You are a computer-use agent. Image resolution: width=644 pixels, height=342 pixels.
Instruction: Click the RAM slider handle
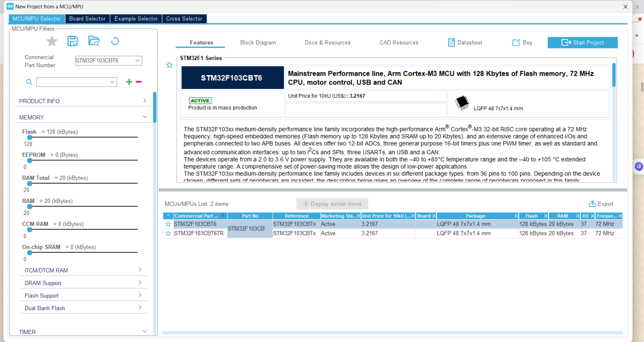[x=30, y=207]
